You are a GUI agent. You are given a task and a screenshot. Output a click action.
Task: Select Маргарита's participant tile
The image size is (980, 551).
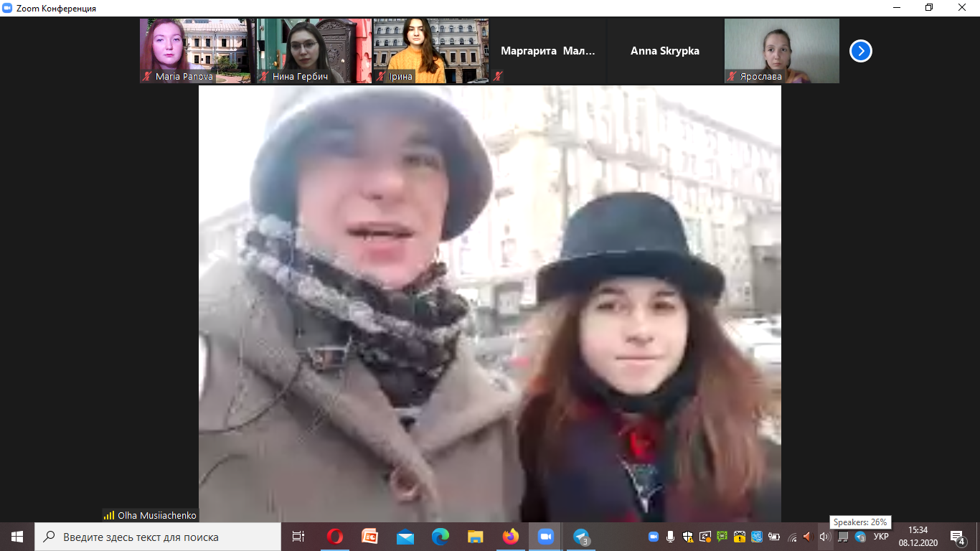548,51
